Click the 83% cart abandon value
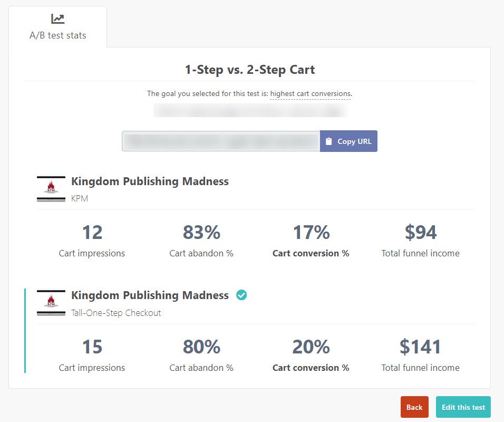504x422 pixels. point(201,232)
